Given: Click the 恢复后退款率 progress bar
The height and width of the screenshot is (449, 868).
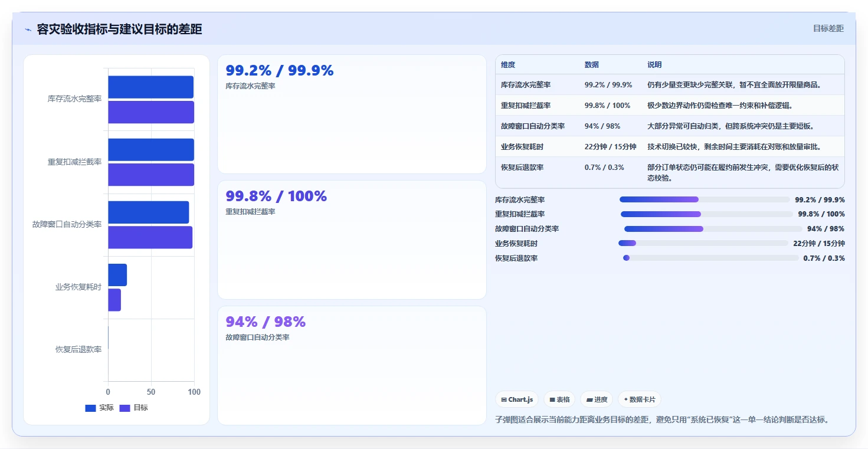Looking at the screenshot, I should (x=710, y=258).
